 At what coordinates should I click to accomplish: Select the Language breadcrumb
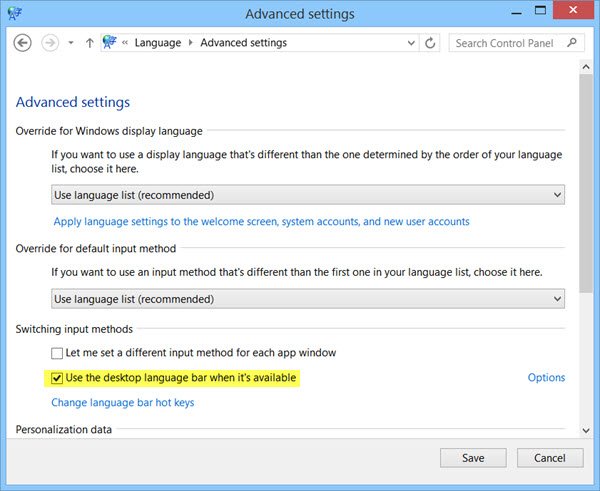pos(157,43)
